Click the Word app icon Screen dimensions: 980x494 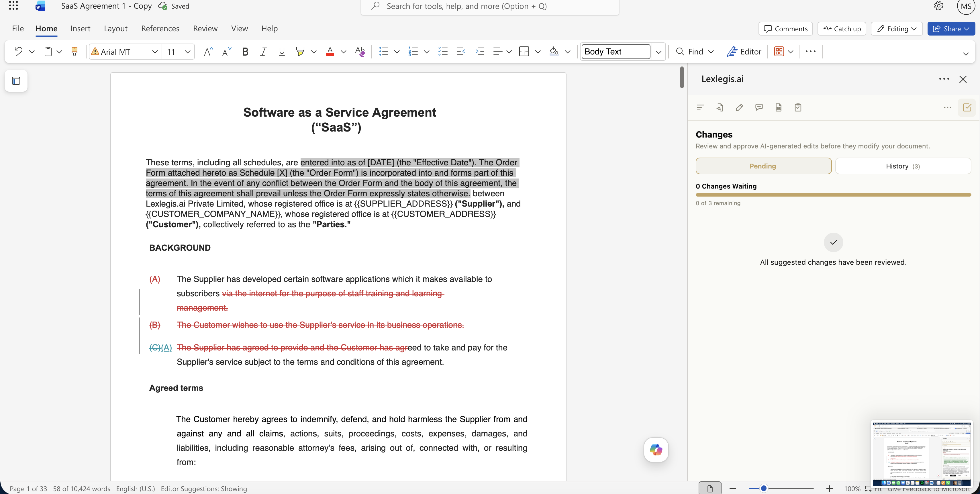40,6
